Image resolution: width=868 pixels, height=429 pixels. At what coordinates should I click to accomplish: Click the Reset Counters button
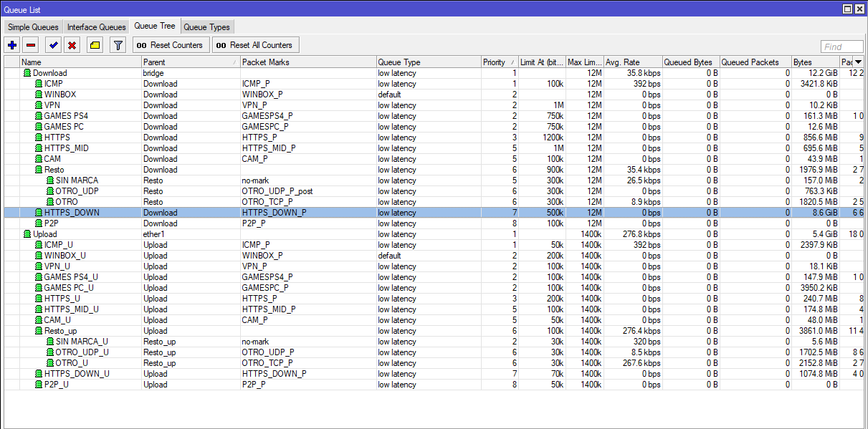pyautogui.click(x=171, y=45)
